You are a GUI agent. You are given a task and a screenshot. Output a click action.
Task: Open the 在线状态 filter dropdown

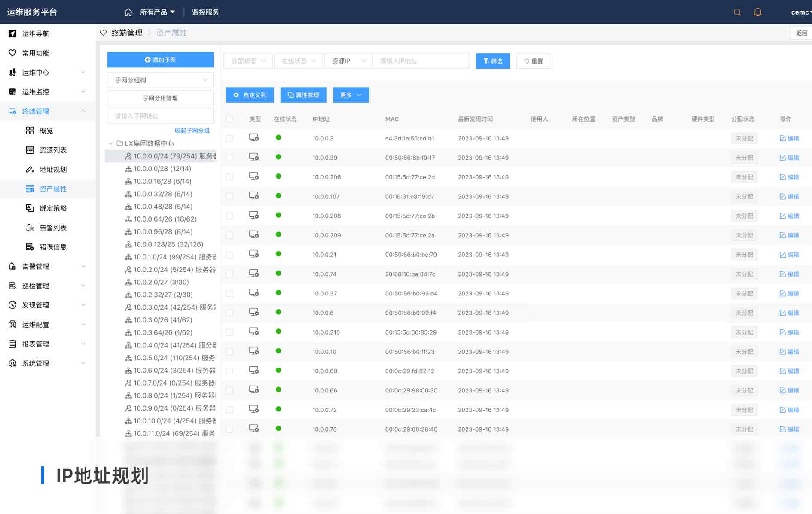299,61
